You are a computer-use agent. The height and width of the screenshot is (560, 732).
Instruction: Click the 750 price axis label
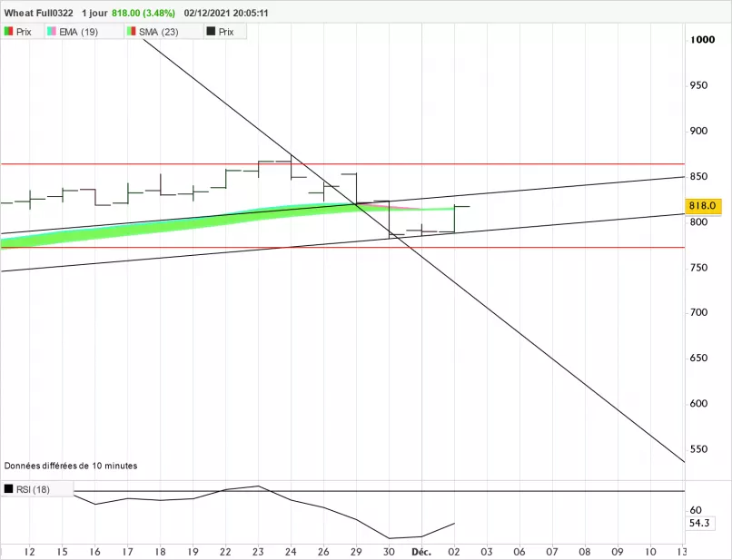(x=698, y=268)
